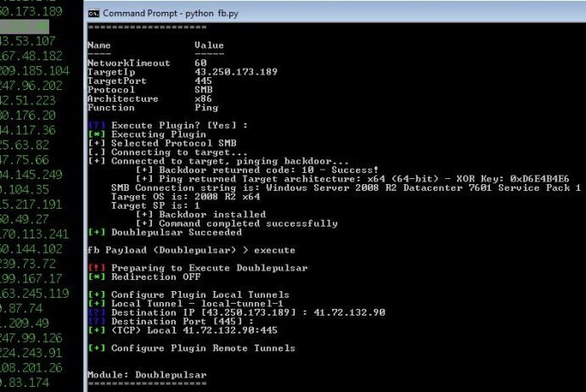Click the 'Doublepulsar Succeeded' line
586x392 pixels.
pos(166,232)
